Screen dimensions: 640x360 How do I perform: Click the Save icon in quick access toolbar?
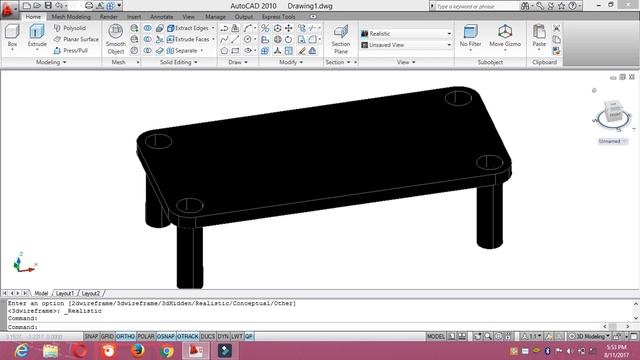click(48, 5)
